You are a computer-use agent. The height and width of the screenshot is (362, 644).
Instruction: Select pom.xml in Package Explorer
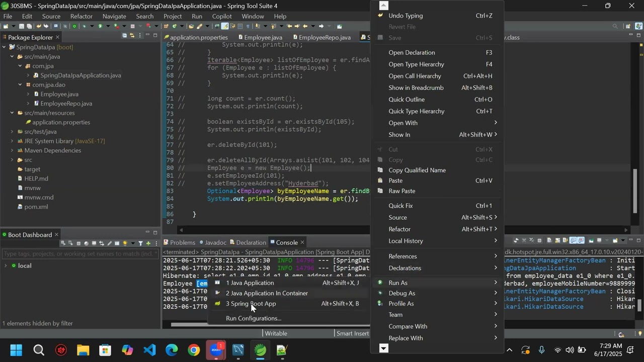click(x=36, y=207)
